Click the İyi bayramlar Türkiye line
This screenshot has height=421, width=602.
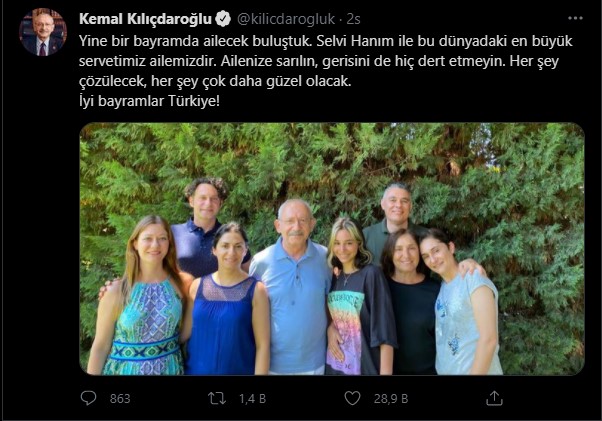tap(149, 101)
